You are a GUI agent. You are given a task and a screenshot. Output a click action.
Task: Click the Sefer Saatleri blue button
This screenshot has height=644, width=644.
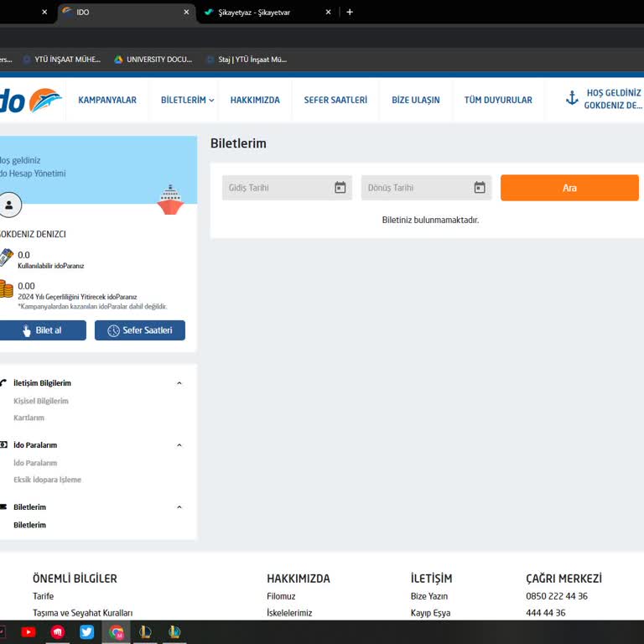click(x=140, y=330)
